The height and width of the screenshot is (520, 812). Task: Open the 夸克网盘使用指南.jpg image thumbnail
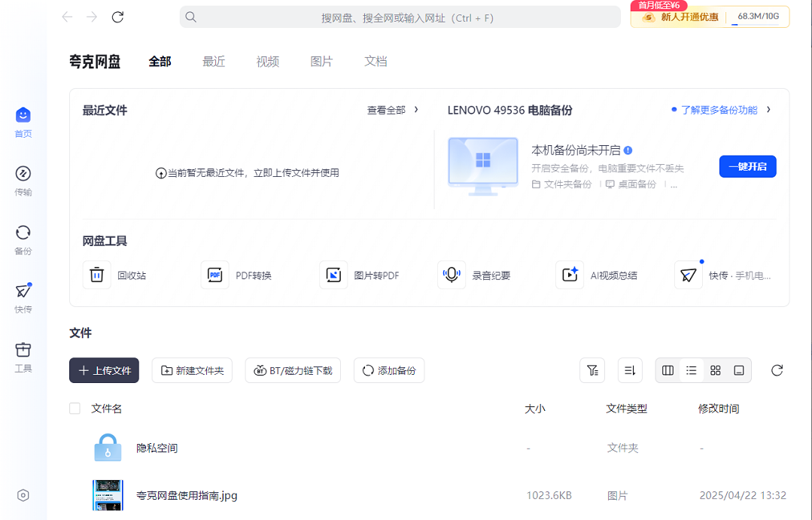107,495
